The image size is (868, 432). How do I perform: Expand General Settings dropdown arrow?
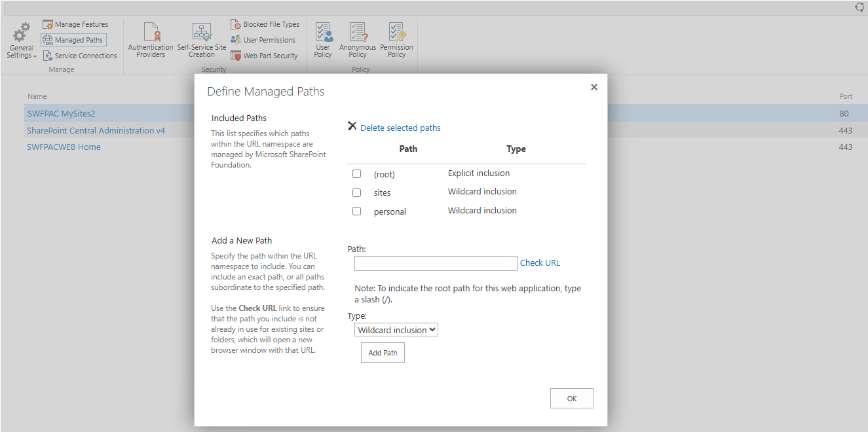pos(35,56)
